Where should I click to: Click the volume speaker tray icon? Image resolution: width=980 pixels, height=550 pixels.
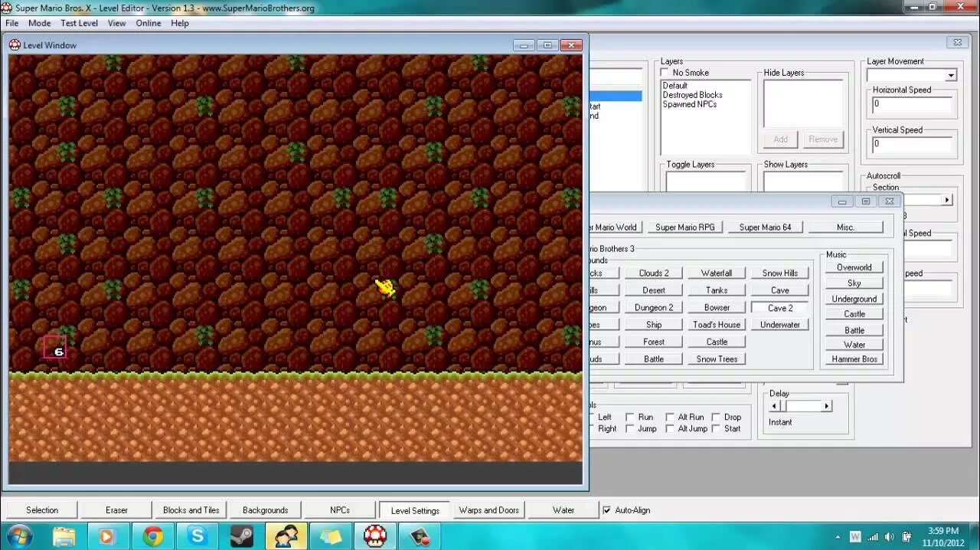pyautogui.click(x=889, y=536)
